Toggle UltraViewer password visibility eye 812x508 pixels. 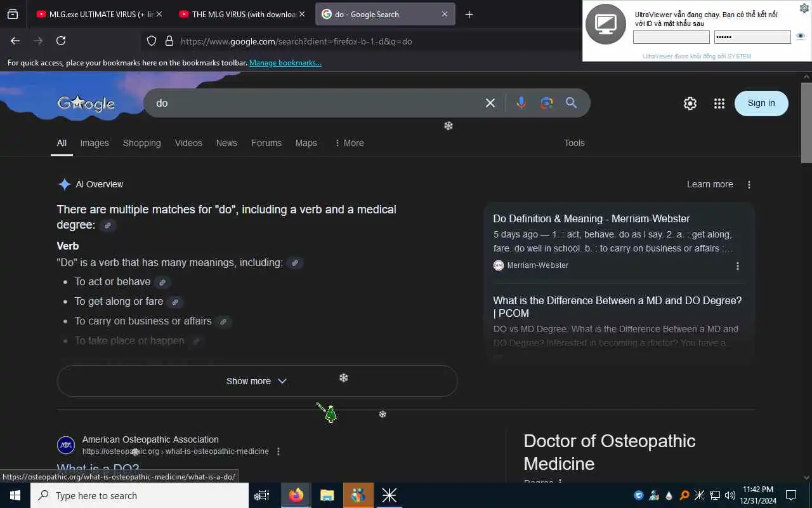click(801, 36)
